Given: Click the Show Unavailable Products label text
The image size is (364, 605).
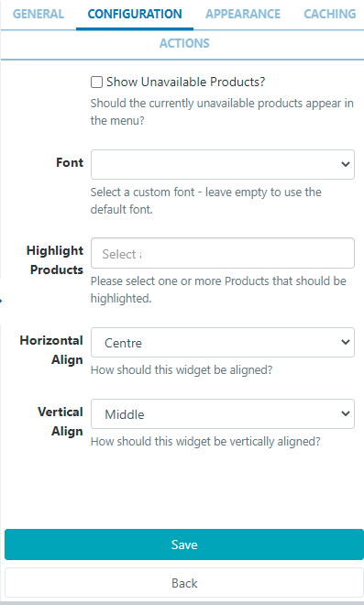Looking at the screenshot, I should pyautogui.click(x=185, y=82).
